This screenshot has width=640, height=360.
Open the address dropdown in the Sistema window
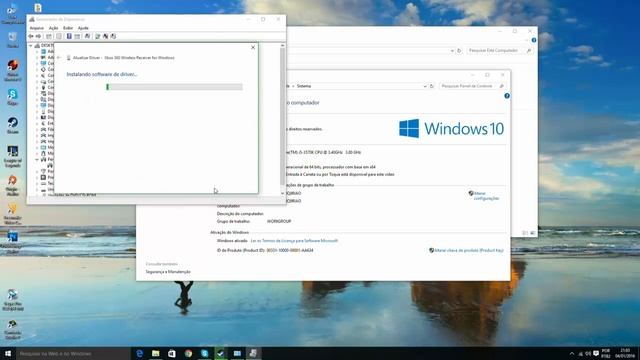point(425,86)
